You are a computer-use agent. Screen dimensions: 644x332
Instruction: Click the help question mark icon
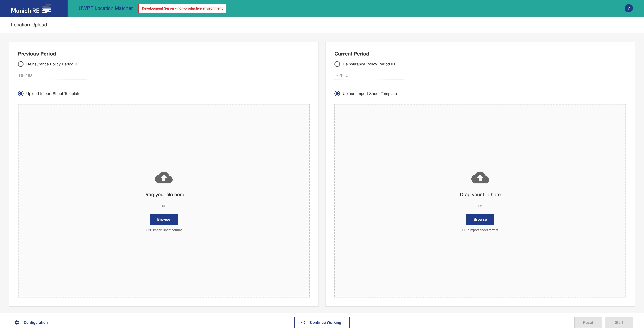(x=629, y=8)
